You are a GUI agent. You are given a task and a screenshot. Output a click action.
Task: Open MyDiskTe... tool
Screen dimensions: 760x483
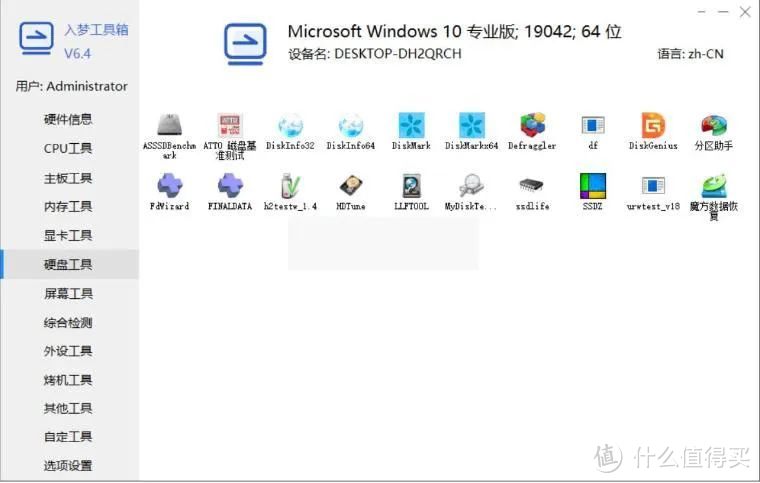(x=471, y=192)
